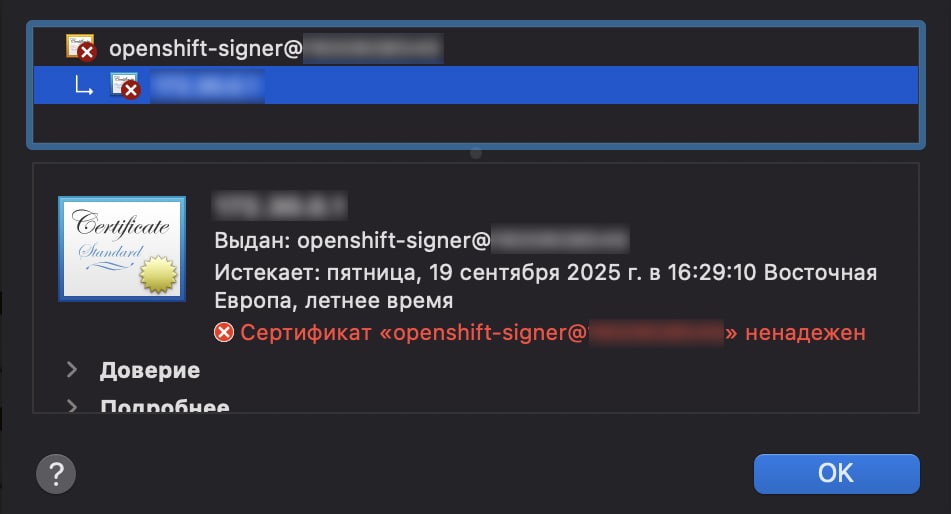951x514 pixels.
Task: Click the large Certificate Standard image
Action: (122, 249)
